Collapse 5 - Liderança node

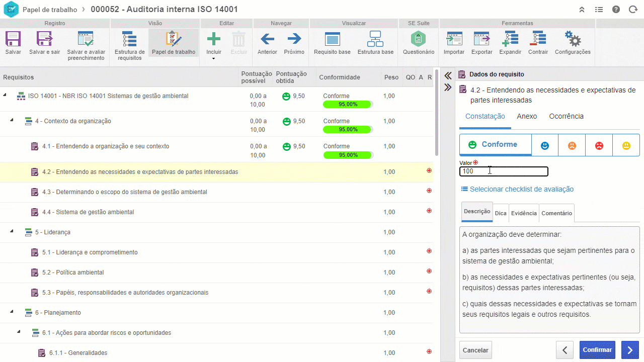tap(12, 231)
